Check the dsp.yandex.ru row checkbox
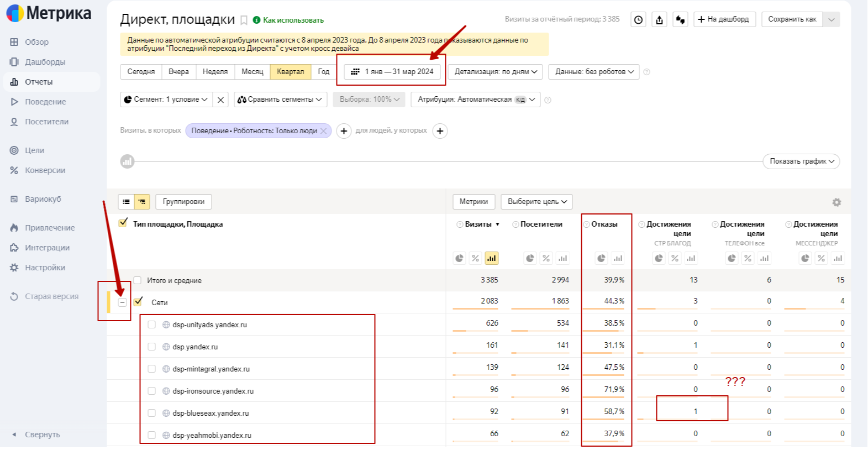 tap(152, 347)
